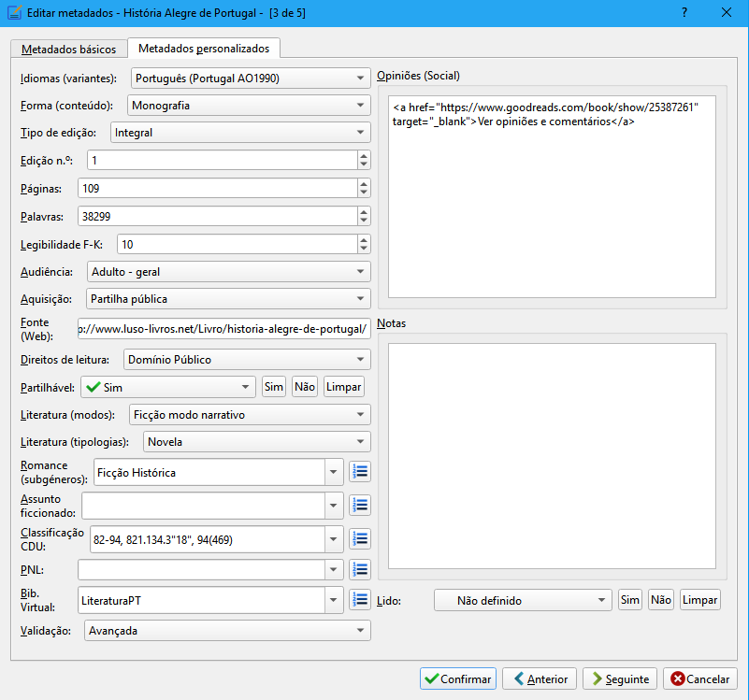Expand the Bib. Virtual combo arrow
Image resolution: width=749 pixels, height=700 pixels.
pyautogui.click(x=334, y=600)
